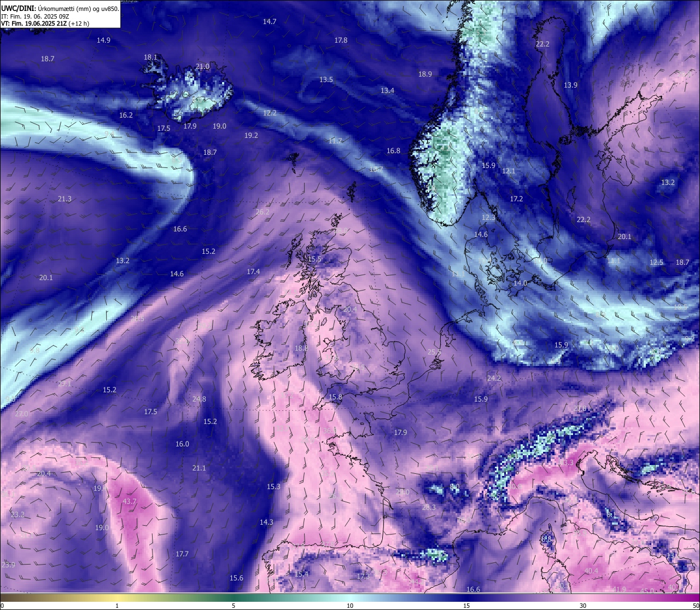The width and height of the screenshot is (700, 610).
Task: Click the 12.2 value label
Action: pyautogui.click(x=270, y=113)
